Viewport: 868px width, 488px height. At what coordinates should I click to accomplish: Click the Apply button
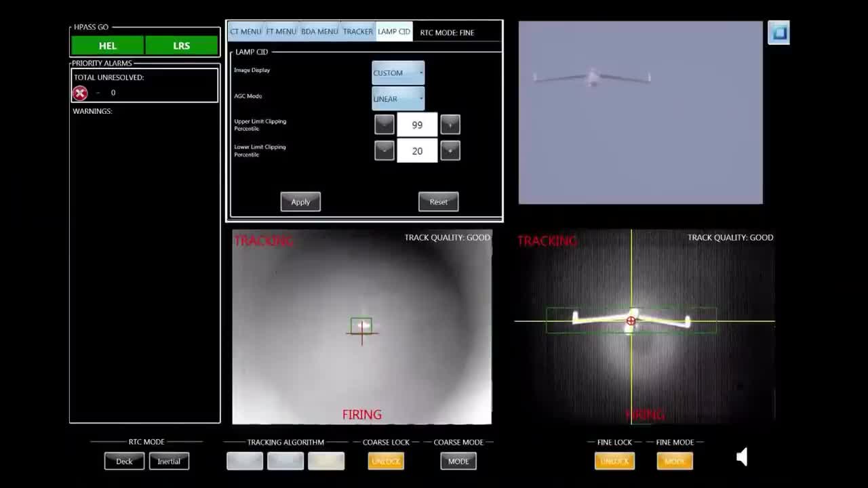300,201
